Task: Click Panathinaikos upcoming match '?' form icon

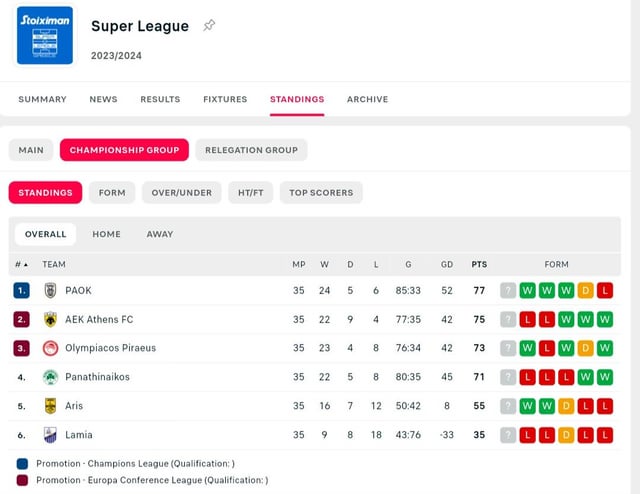Action: point(508,377)
